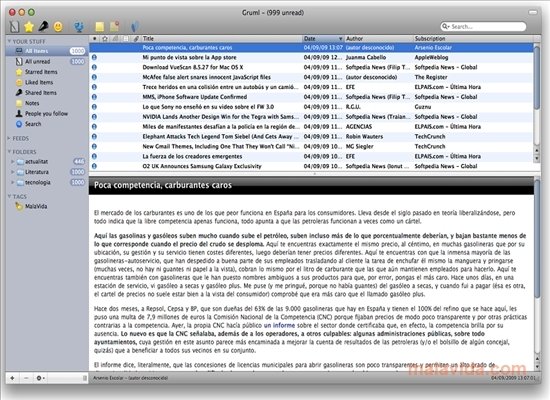
Task: Sort by the Subscription column header
Action: (x=473, y=39)
